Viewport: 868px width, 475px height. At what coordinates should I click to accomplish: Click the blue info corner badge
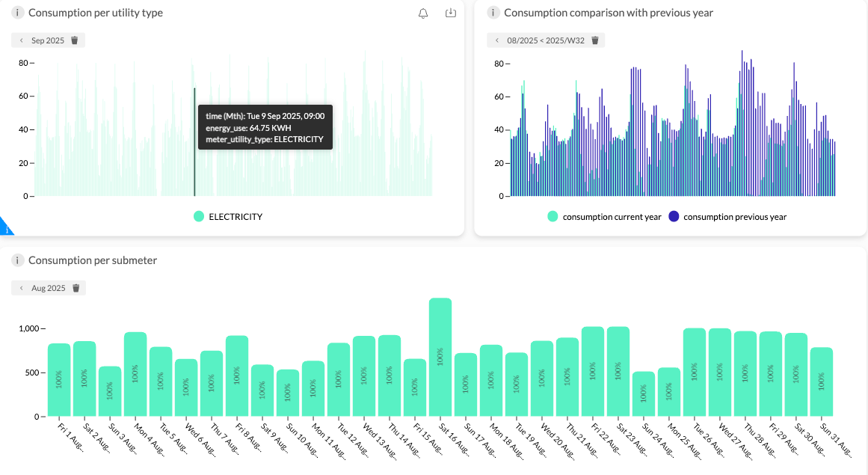5,227
